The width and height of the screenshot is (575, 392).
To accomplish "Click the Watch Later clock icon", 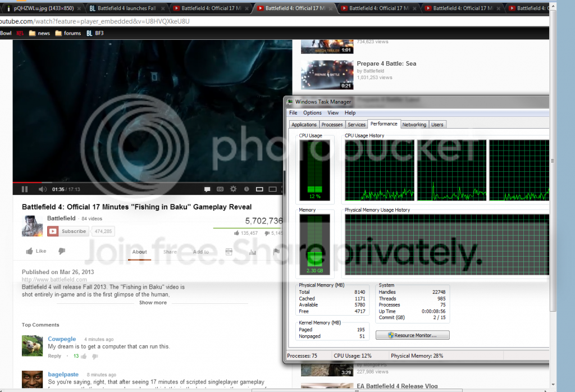I will coord(247,189).
